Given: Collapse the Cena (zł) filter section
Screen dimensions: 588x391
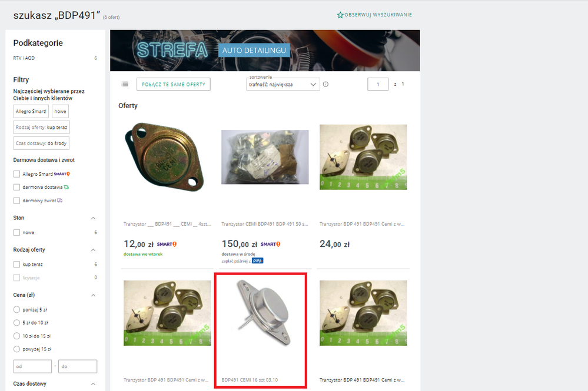Looking at the screenshot, I should [x=94, y=296].
